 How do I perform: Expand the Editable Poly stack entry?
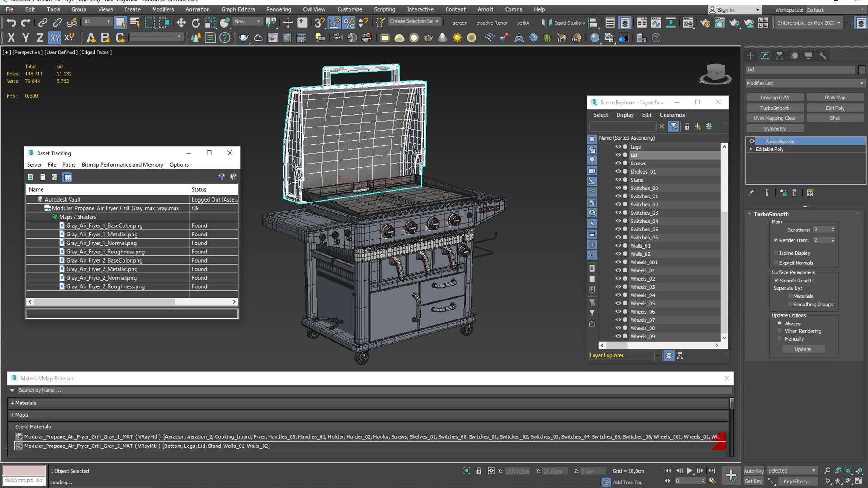(x=751, y=149)
